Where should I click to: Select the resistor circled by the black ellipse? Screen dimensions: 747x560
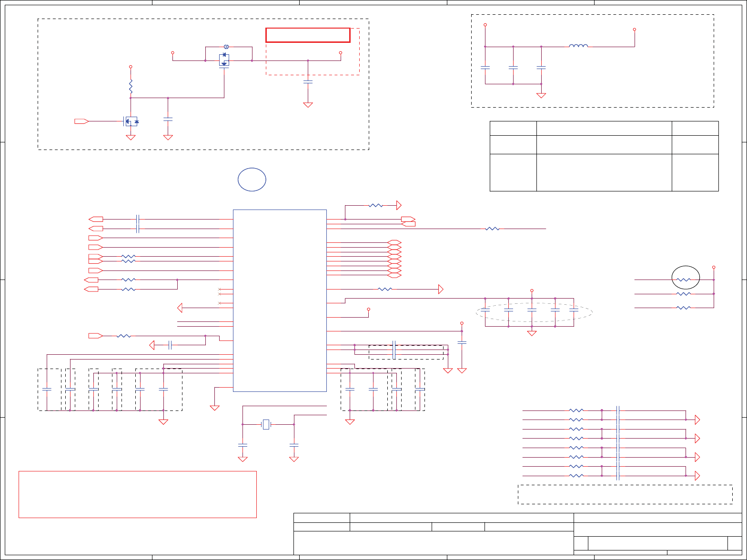pyautogui.click(x=684, y=280)
